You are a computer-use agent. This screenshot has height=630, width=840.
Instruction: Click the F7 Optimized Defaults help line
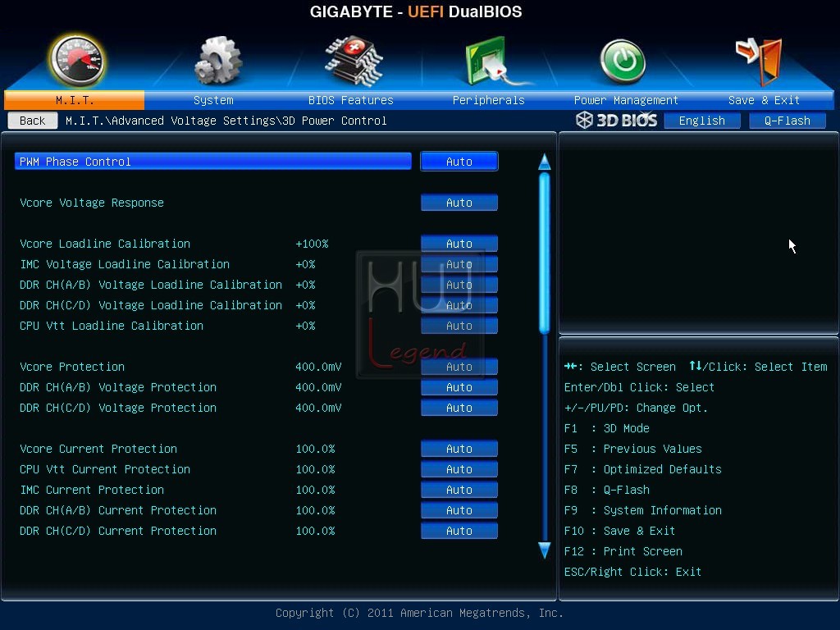643,469
